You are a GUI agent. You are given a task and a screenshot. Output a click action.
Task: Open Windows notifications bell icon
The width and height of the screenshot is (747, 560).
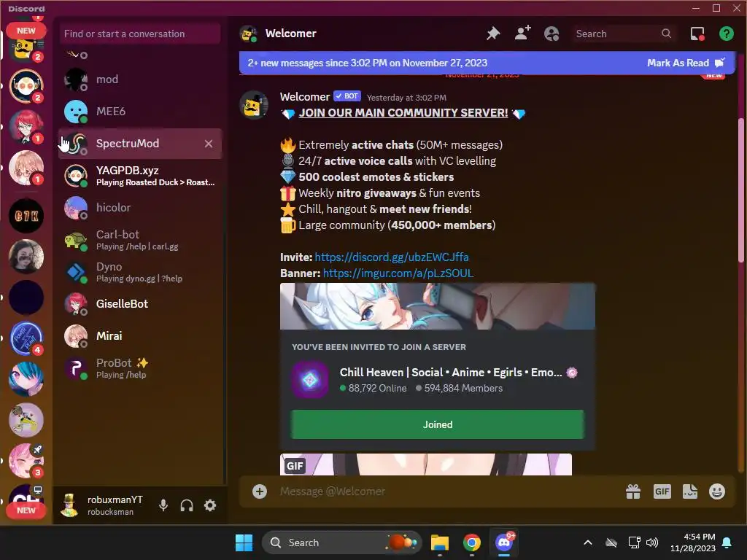click(x=727, y=542)
